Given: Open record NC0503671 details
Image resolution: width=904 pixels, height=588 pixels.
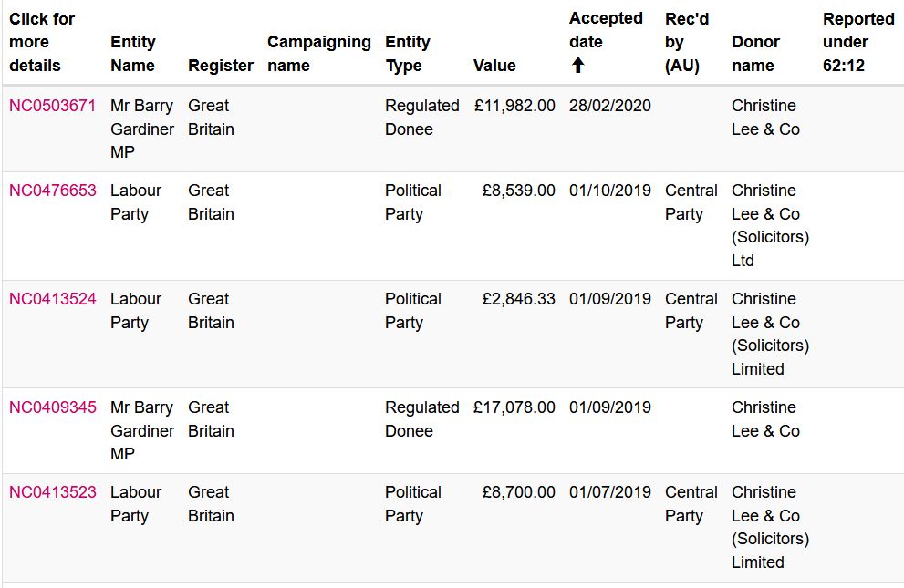Looking at the screenshot, I should [x=53, y=106].
